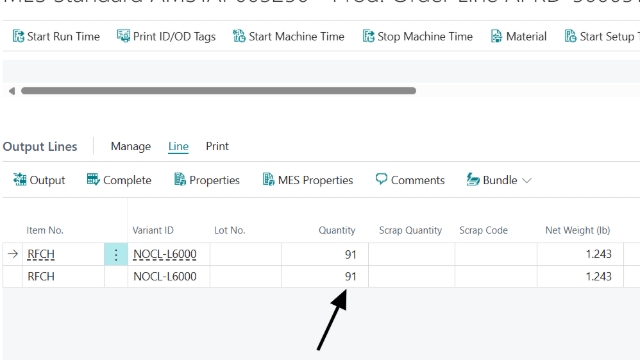
Task: Click the Lot No. column header
Action: click(230, 230)
